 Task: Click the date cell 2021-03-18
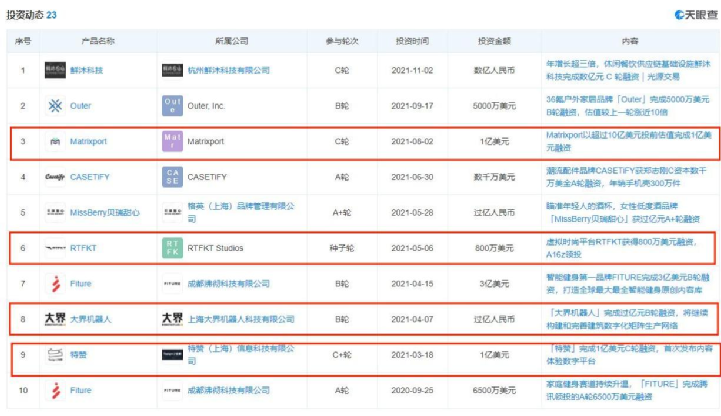point(412,354)
